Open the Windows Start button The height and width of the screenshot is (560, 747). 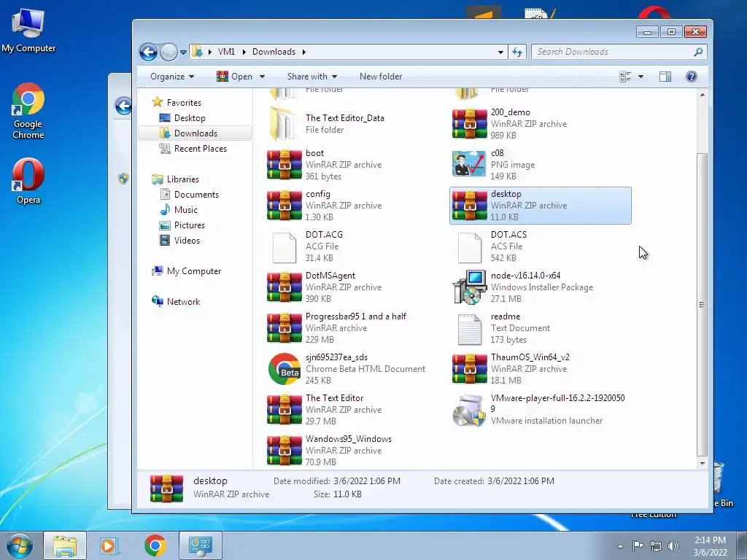20,545
